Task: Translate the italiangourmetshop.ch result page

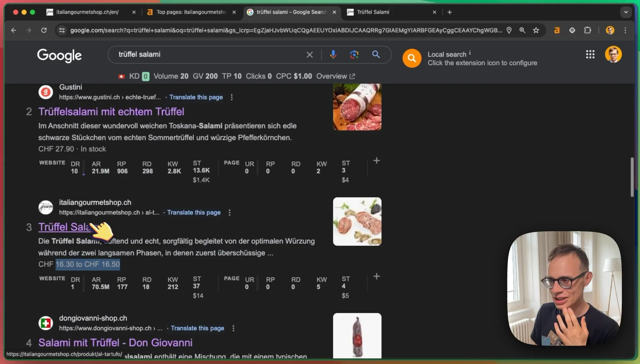Action: click(194, 213)
